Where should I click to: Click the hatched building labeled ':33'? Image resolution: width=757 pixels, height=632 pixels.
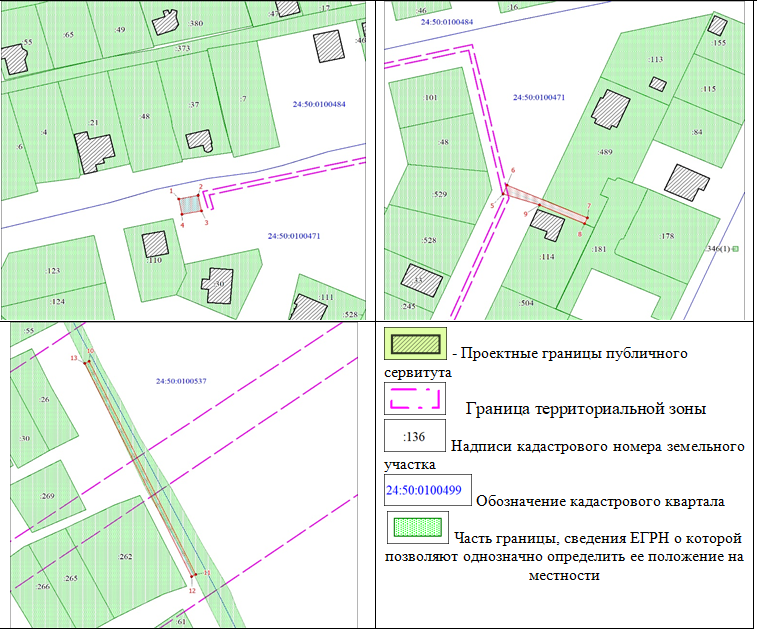click(421, 280)
